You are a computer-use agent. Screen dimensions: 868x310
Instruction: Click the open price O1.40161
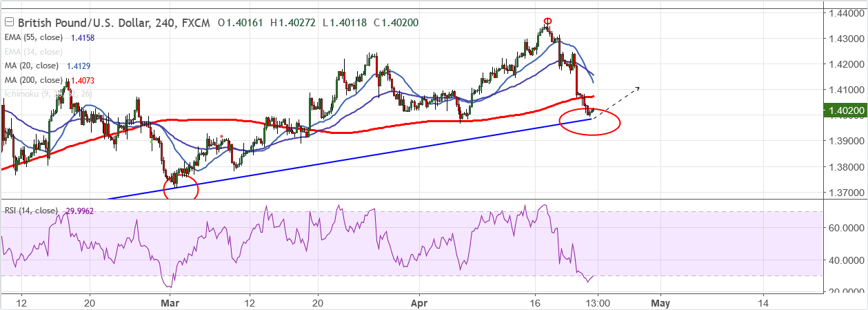click(242, 23)
